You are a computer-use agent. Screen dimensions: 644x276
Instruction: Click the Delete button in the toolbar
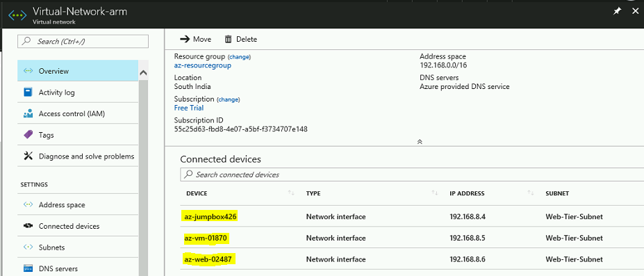pyautogui.click(x=240, y=39)
